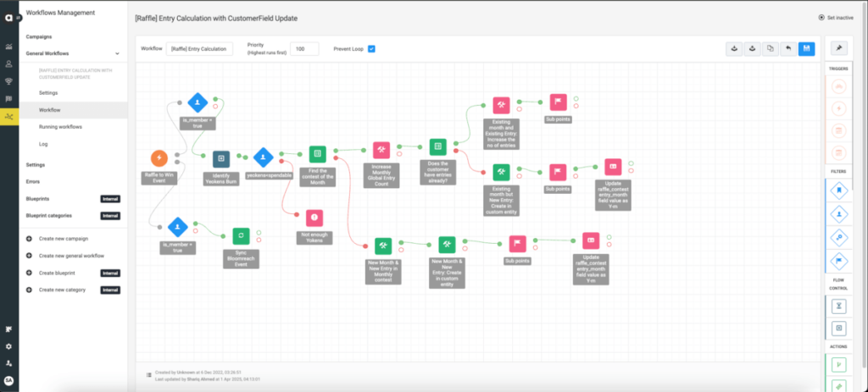The image size is (868, 392).
Task: Pick the first trigger type in Triggers palette
Action: [x=839, y=87]
